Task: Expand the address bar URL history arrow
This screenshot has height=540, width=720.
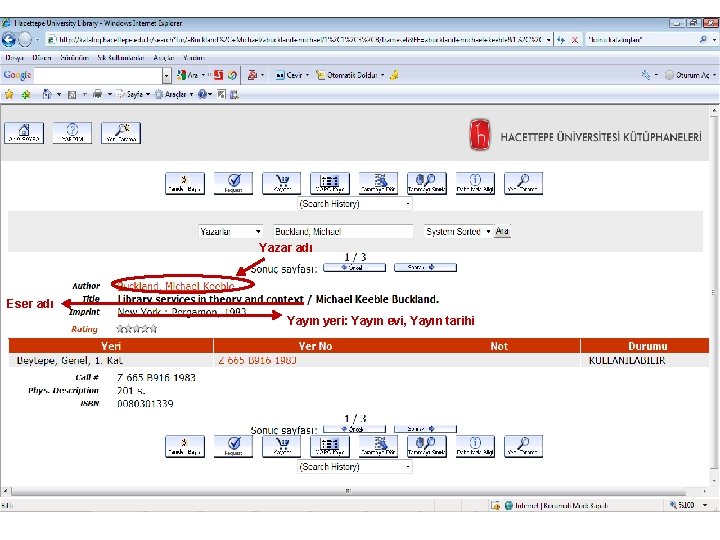Action: pos(549,40)
